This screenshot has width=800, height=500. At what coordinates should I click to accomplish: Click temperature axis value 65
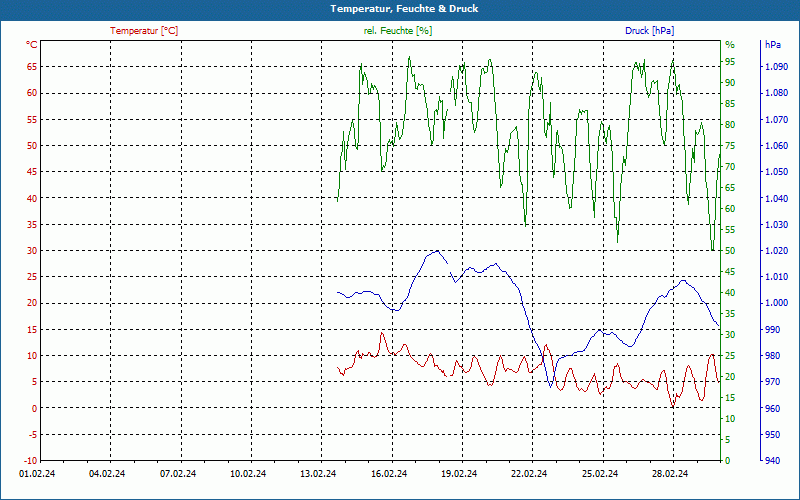pyautogui.click(x=32, y=67)
